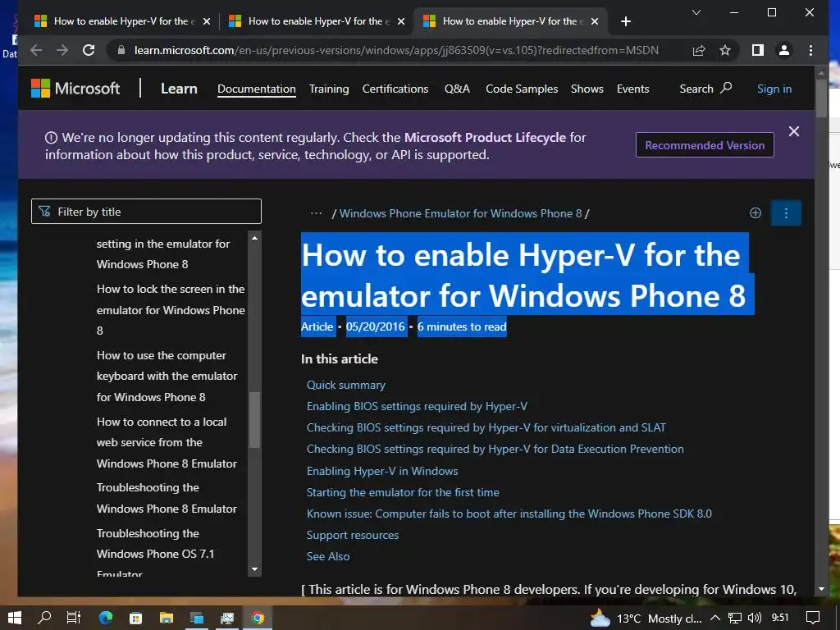Click the Recommended Version button
This screenshot has height=630, width=840.
tap(705, 145)
